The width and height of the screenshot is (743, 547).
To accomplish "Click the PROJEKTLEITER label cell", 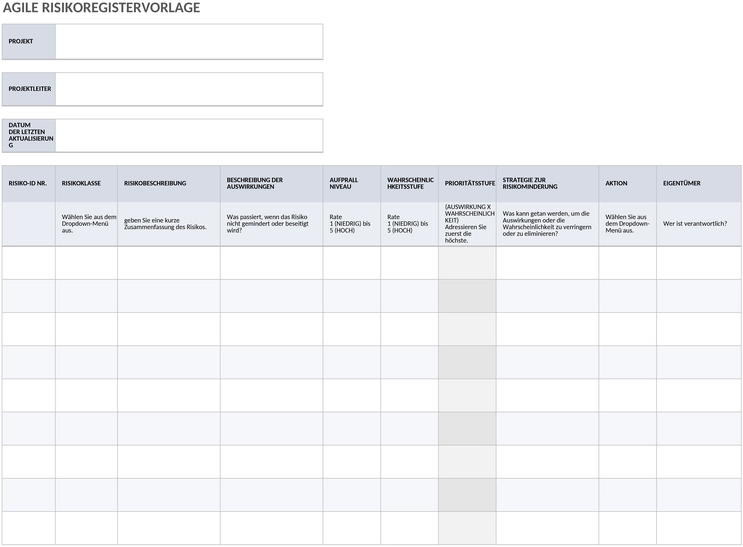I will 28,89.
